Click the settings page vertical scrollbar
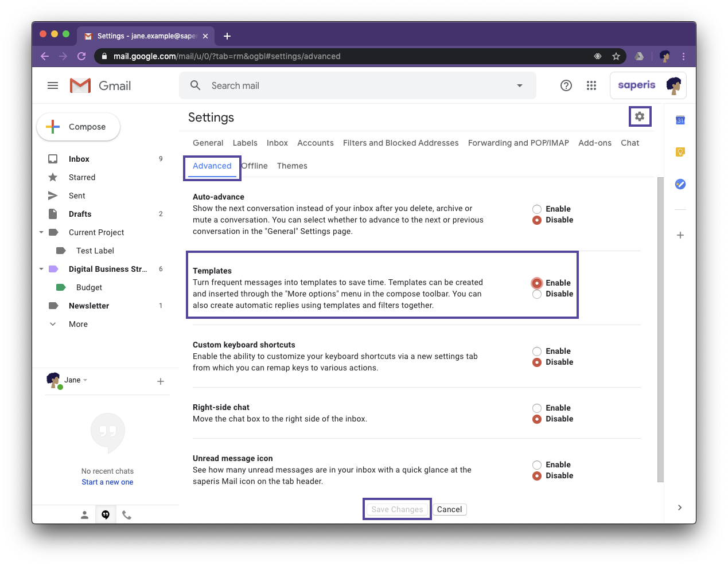The height and width of the screenshot is (566, 728). coord(660,330)
